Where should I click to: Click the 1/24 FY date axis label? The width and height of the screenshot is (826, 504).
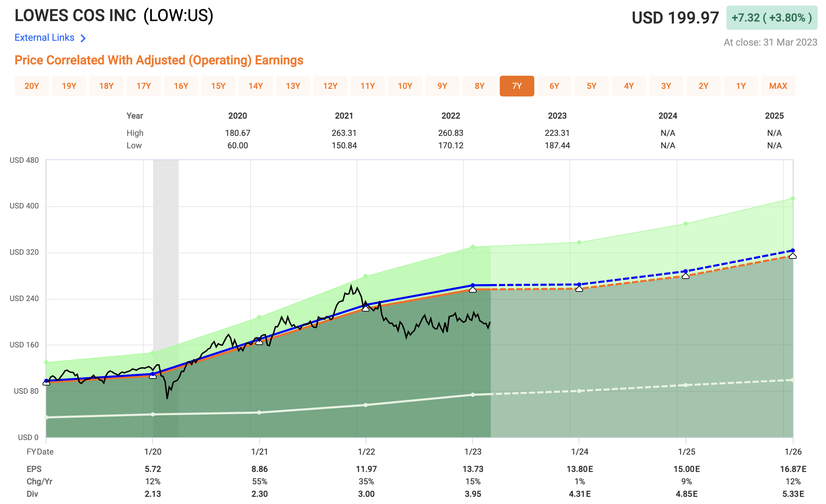[580, 452]
